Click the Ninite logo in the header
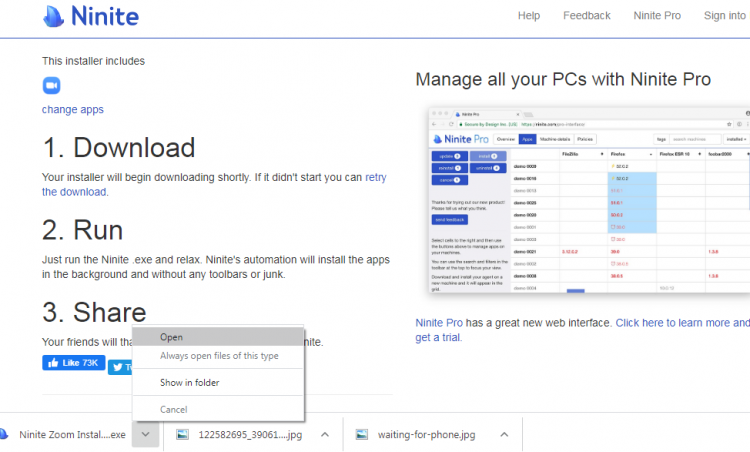This screenshot has height=452, width=750. tap(91, 16)
